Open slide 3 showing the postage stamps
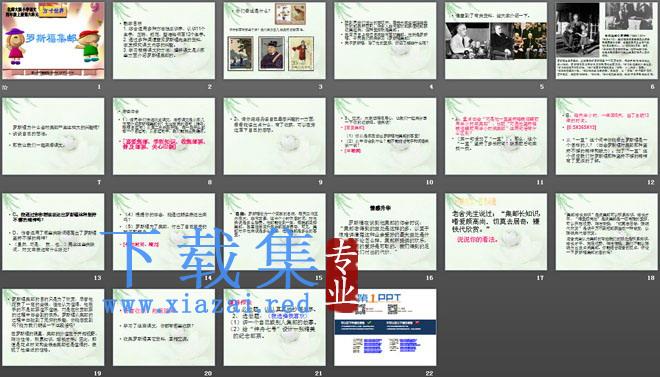 274,40
